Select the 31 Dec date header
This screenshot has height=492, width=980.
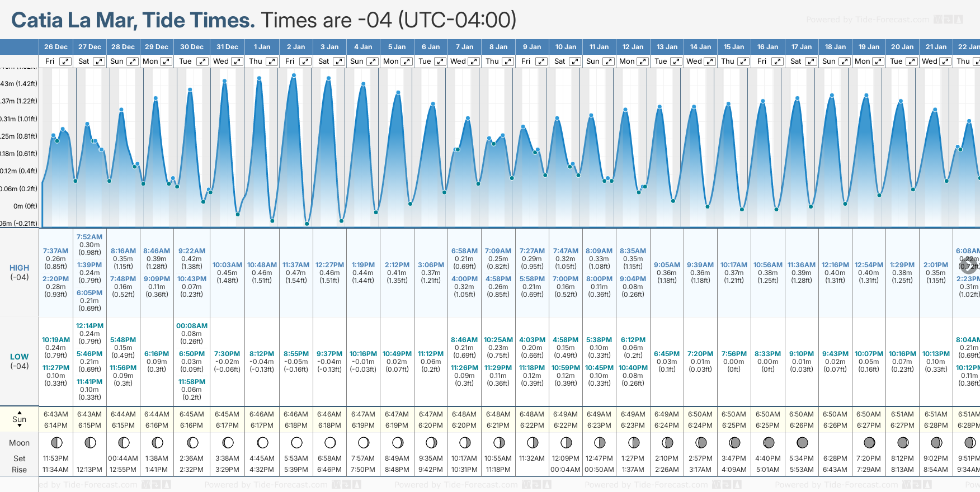pyautogui.click(x=227, y=47)
